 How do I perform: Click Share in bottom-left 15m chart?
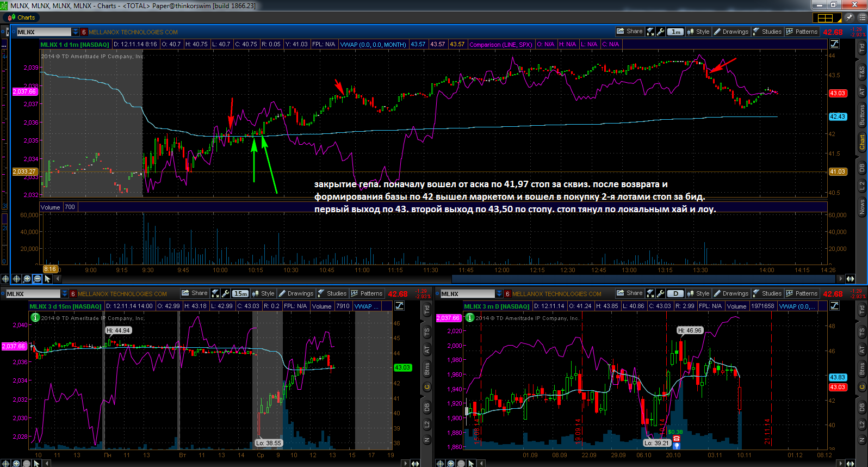[x=194, y=293]
